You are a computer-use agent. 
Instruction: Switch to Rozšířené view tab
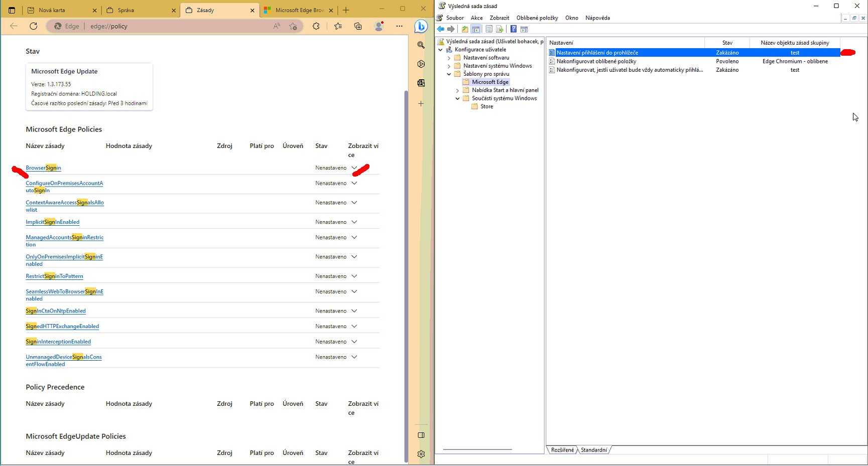point(562,450)
